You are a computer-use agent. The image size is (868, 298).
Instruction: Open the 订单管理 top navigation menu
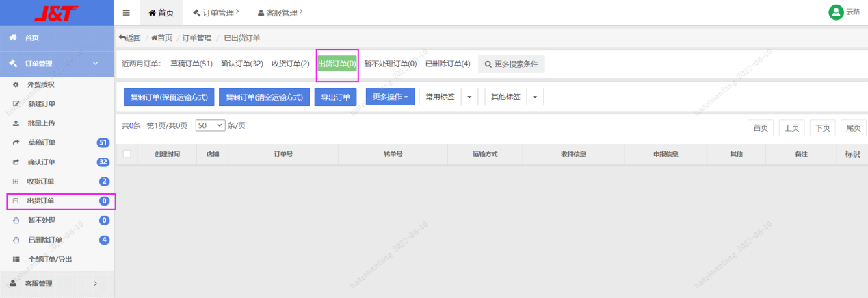tap(215, 13)
